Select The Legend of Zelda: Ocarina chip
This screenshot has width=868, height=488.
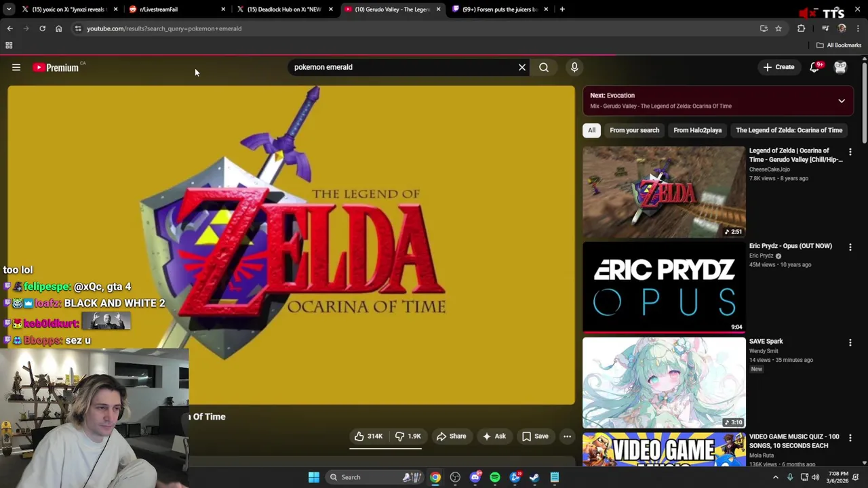coord(789,130)
